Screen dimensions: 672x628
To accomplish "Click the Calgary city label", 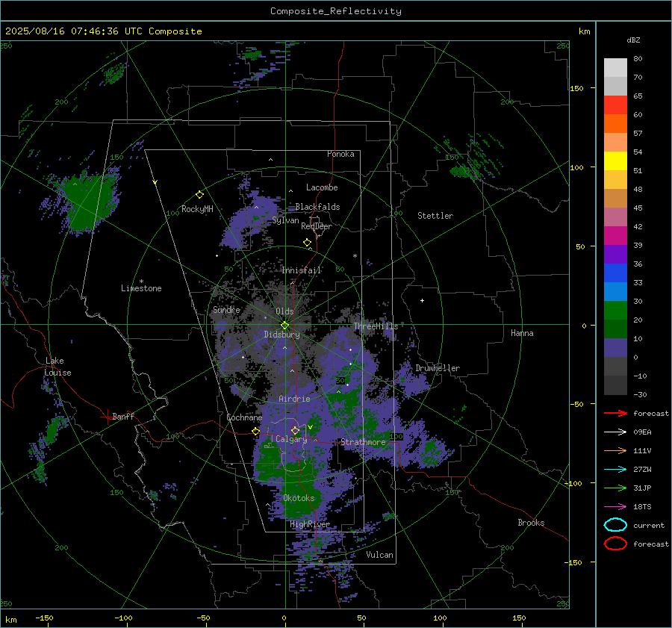I will 291,439.
